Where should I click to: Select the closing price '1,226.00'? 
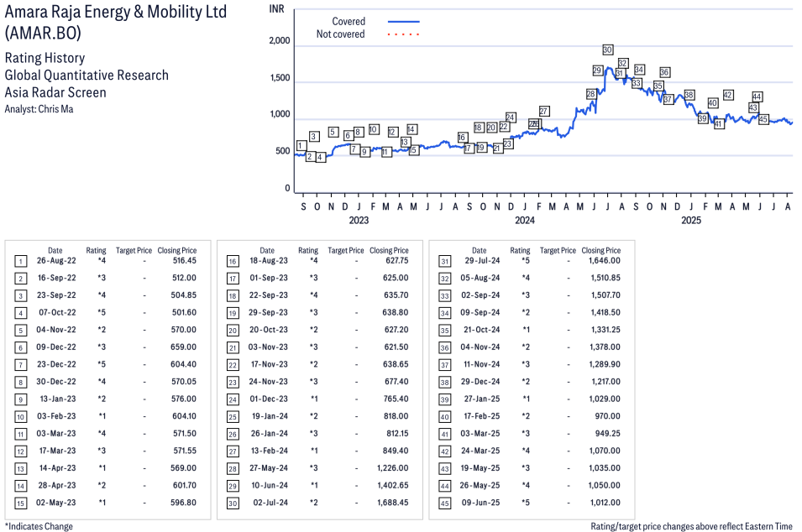pos(393,468)
